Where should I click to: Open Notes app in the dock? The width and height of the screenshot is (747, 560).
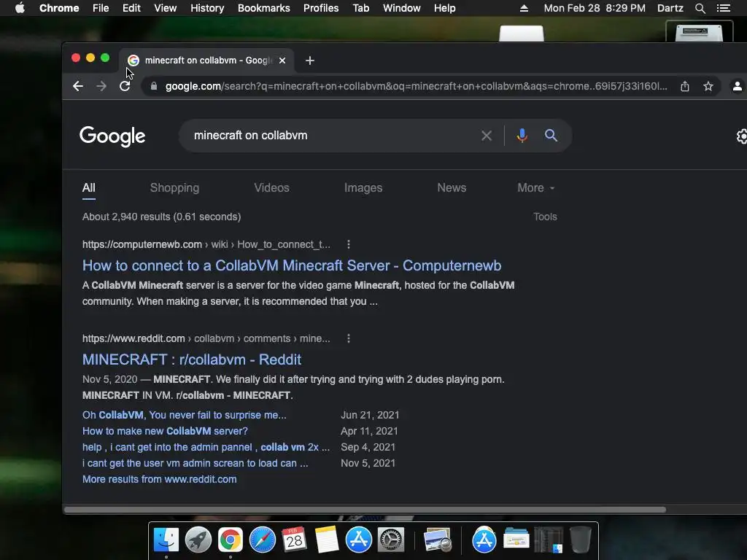[x=326, y=540]
